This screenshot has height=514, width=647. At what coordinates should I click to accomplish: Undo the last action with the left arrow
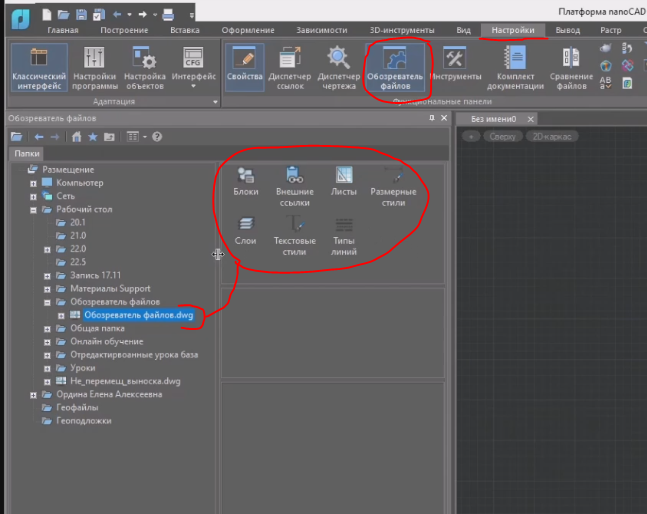(x=117, y=14)
